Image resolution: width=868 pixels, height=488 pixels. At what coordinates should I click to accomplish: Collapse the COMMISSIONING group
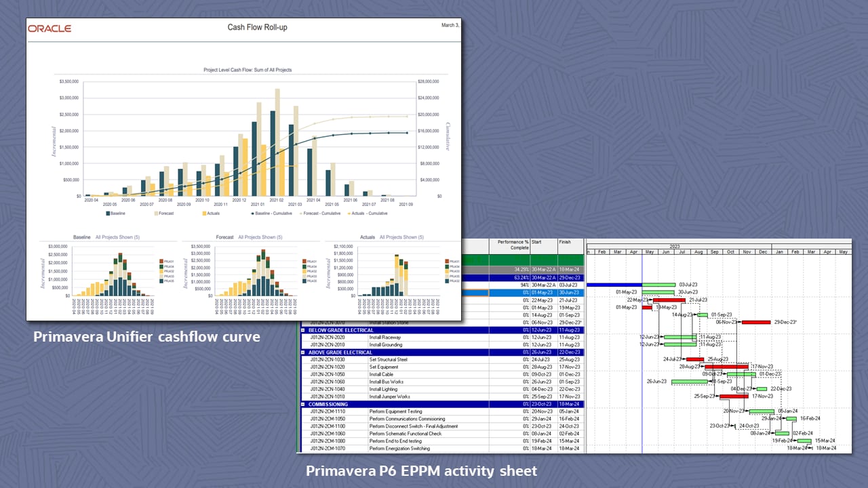coord(304,405)
